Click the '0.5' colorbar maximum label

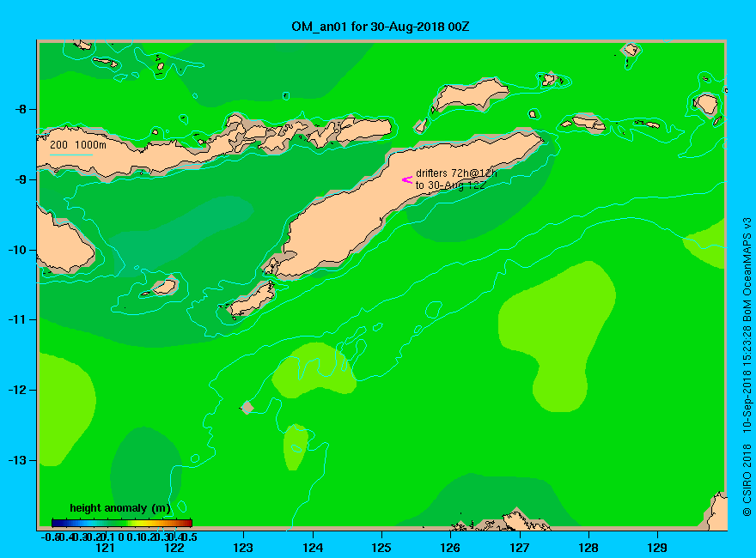click(190, 537)
